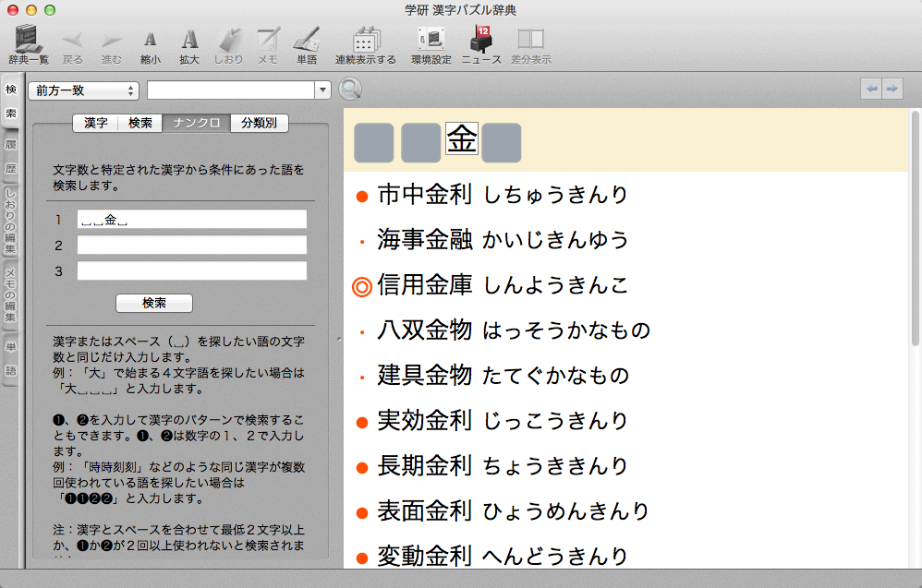
Task: Expand the search field history arrow
Action: (x=322, y=90)
